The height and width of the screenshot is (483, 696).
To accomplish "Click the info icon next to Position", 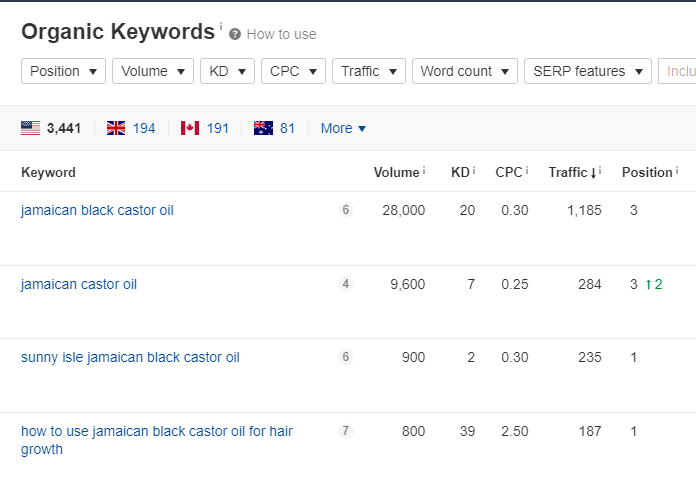I will pos(677,170).
